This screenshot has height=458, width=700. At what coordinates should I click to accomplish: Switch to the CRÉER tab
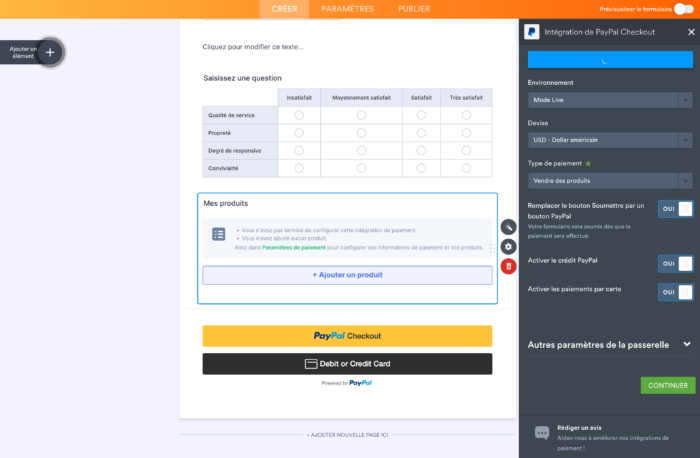click(284, 9)
